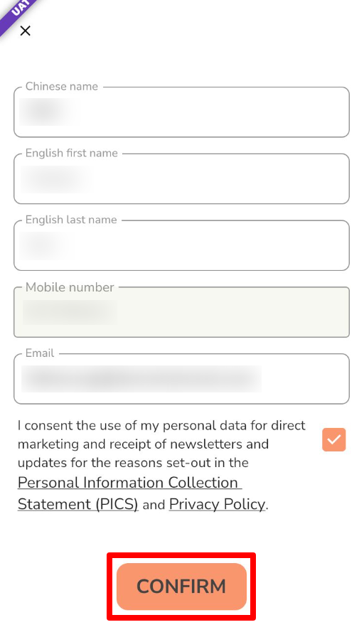The image size is (364, 637).
Task: Click inside the English last name field
Action: 181,245
